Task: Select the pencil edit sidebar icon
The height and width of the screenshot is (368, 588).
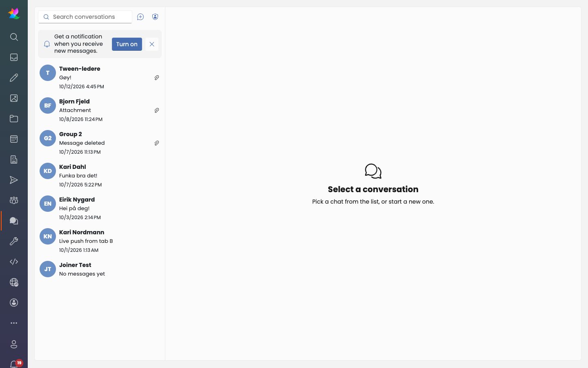Action: click(14, 78)
